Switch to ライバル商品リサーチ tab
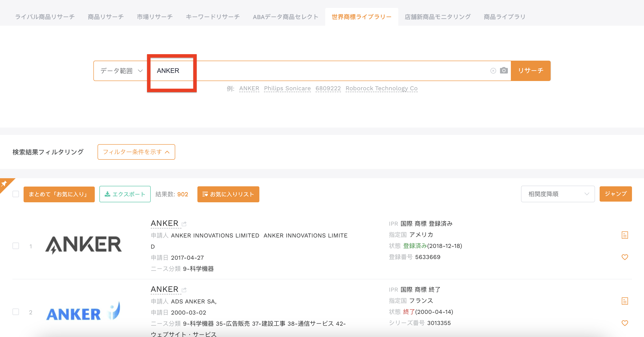The width and height of the screenshot is (644, 337). point(45,17)
